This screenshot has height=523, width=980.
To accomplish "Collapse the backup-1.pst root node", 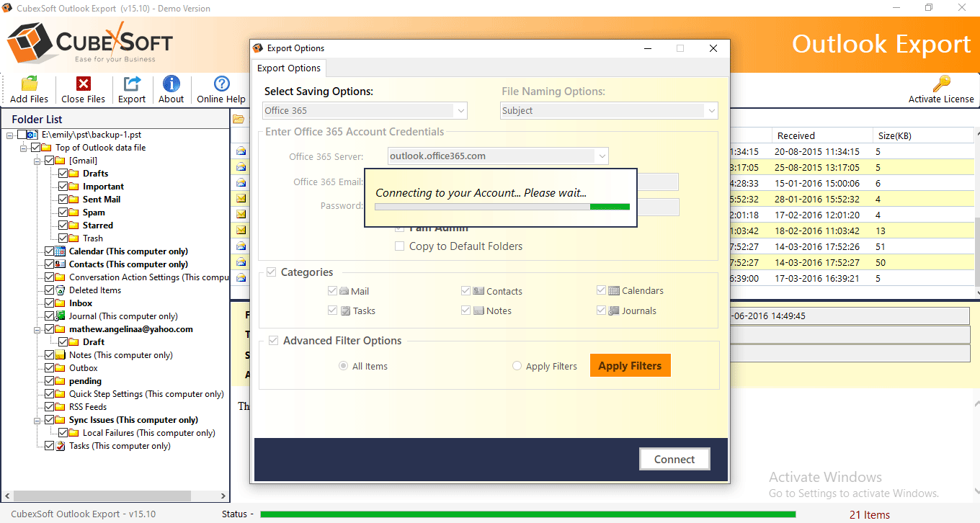I will (x=10, y=135).
